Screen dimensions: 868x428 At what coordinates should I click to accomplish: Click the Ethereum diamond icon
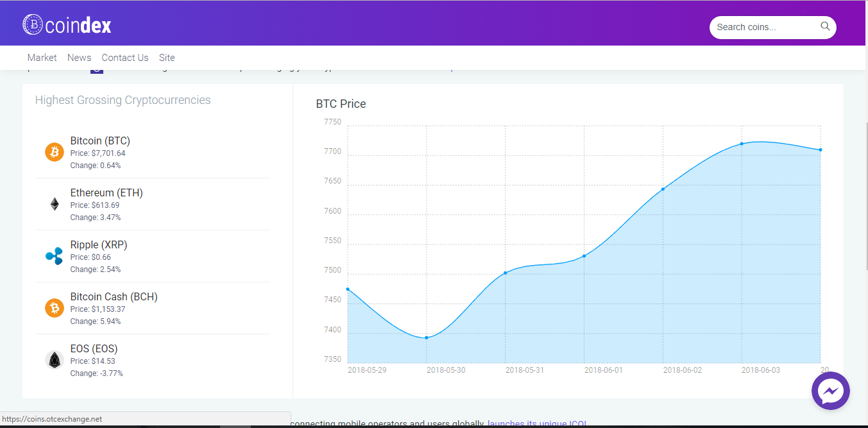click(x=55, y=204)
